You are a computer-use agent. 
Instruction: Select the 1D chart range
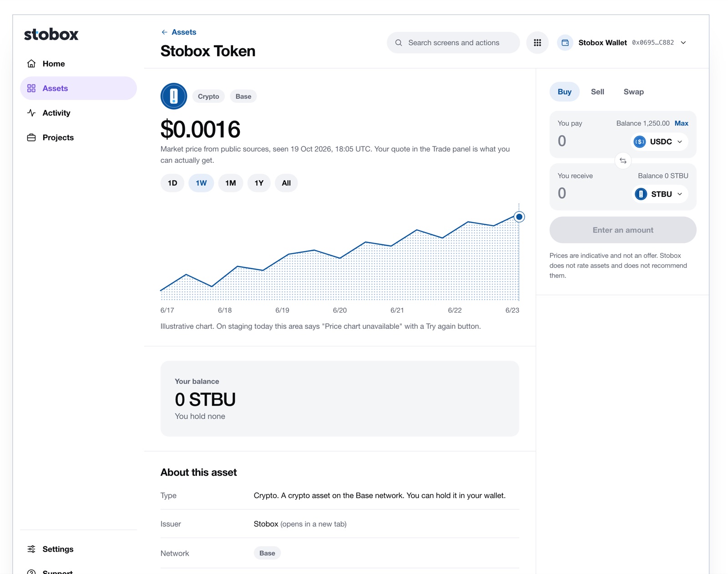172,183
